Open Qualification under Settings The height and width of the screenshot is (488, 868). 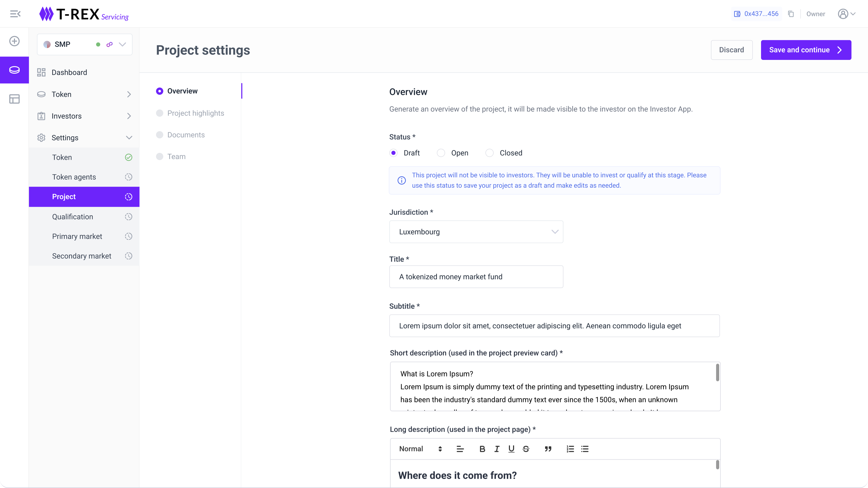(x=72, y=217)
